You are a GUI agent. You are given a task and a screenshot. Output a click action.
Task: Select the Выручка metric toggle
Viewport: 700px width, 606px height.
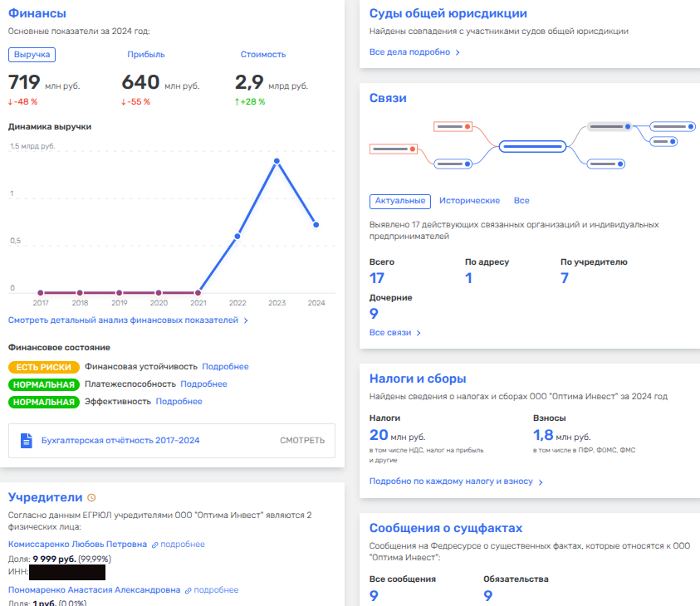[x=32, y=55]
